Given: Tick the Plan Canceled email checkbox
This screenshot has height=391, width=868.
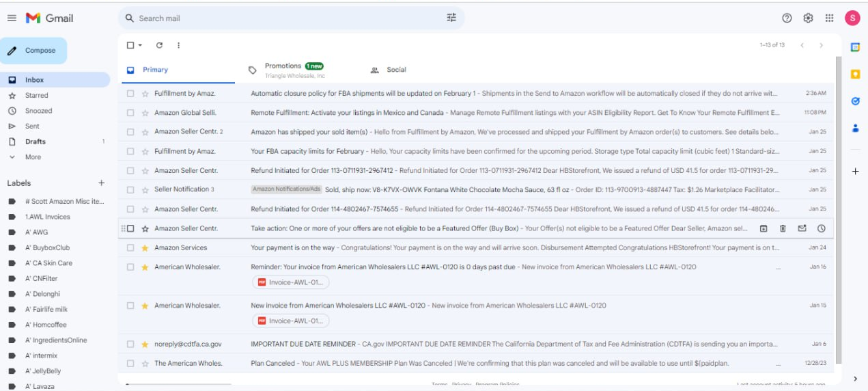Looking at the screenshot, I should (130, 364).
